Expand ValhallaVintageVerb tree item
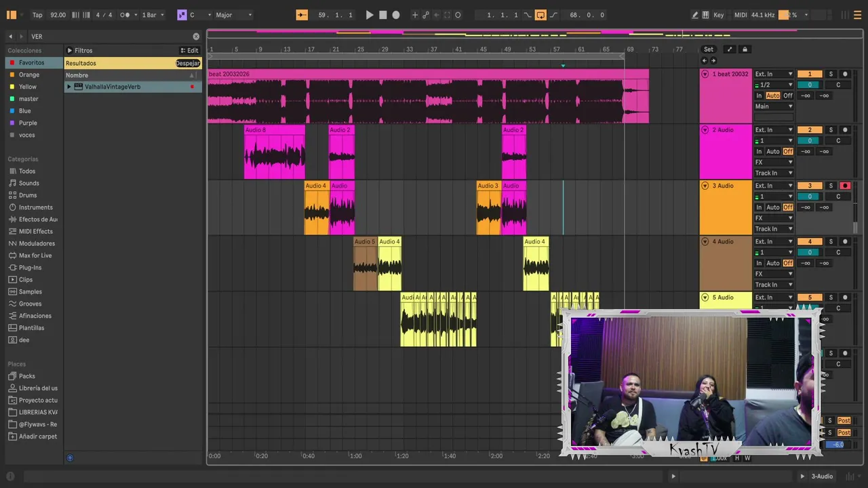 tap(69, 87)
